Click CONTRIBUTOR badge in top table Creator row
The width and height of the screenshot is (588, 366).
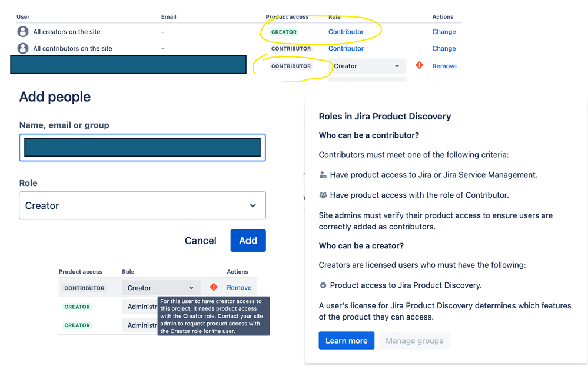click(x=291, y=66)
